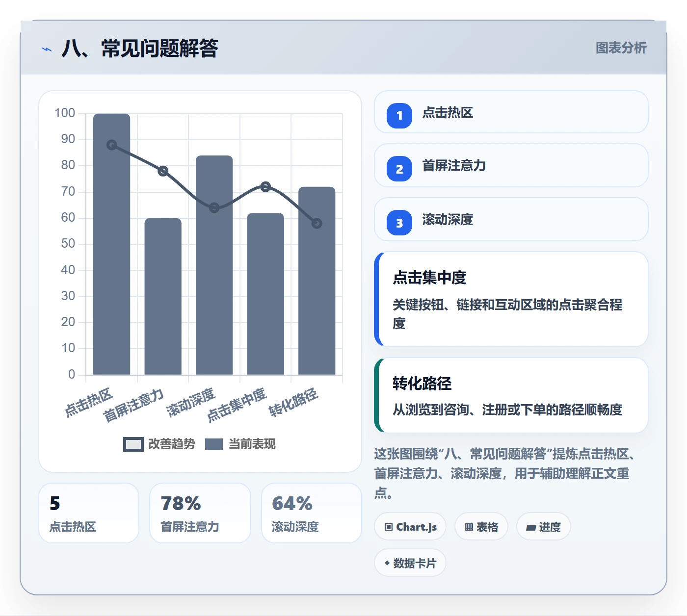Click the 转化路径 description card
Screen dimensions: 687x616
pyautogui.click(x=511, y=395)
